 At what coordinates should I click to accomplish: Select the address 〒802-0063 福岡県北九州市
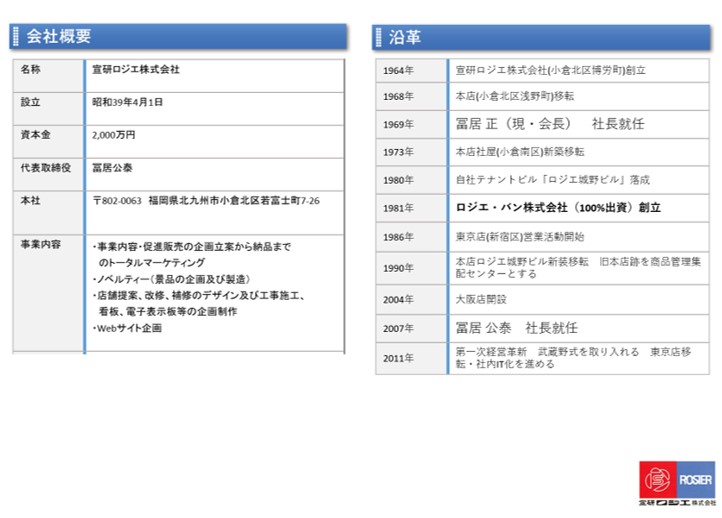206,201
